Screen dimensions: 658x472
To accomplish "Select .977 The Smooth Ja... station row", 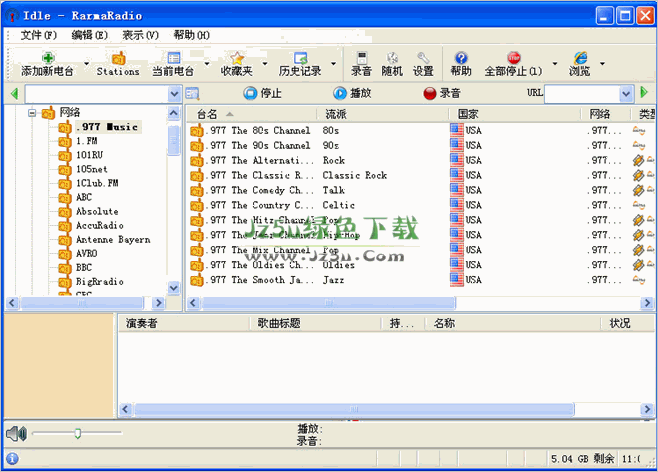I will pyautogui.click(x=420, y=280).
